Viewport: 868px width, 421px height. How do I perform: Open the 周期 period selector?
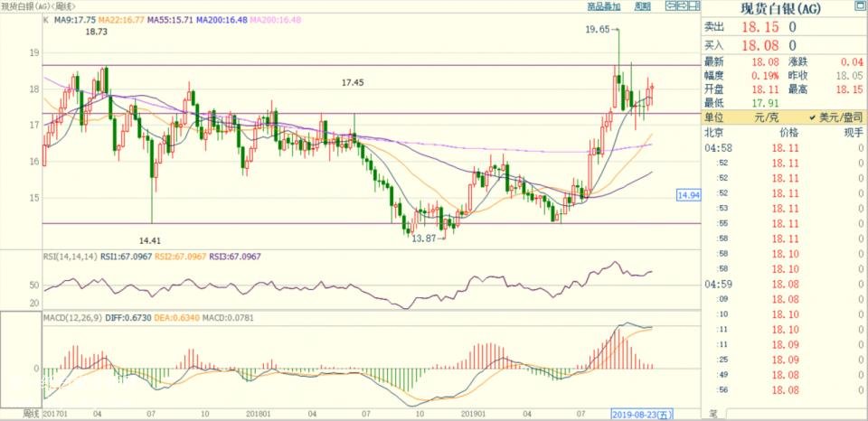pyautogui.click(x=642, y=5)
